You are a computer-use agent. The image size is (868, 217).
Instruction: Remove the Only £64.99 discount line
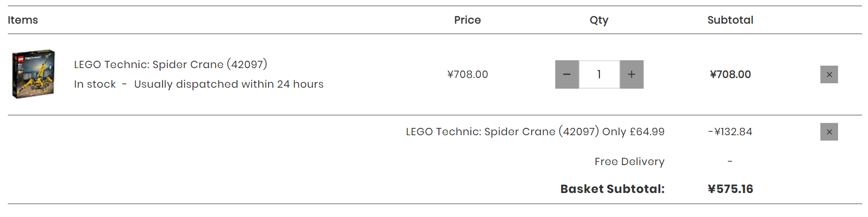point(829,132)
